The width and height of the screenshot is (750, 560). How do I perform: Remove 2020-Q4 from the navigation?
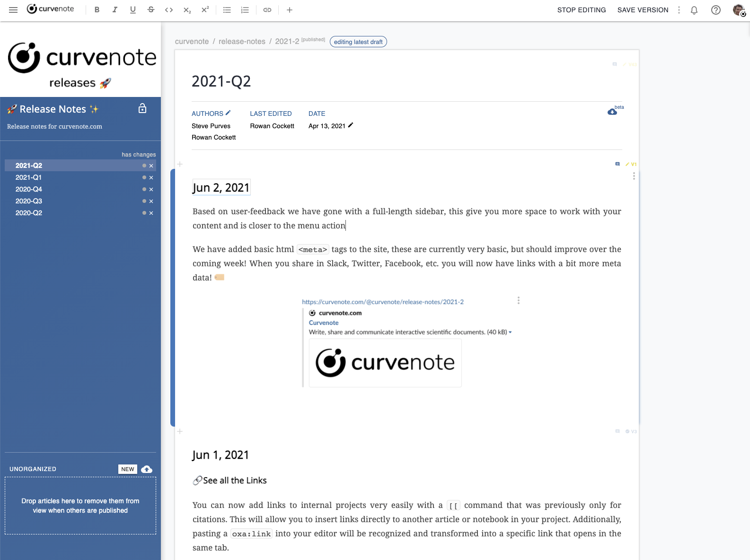pyautogui.click(x=151, y=190)
